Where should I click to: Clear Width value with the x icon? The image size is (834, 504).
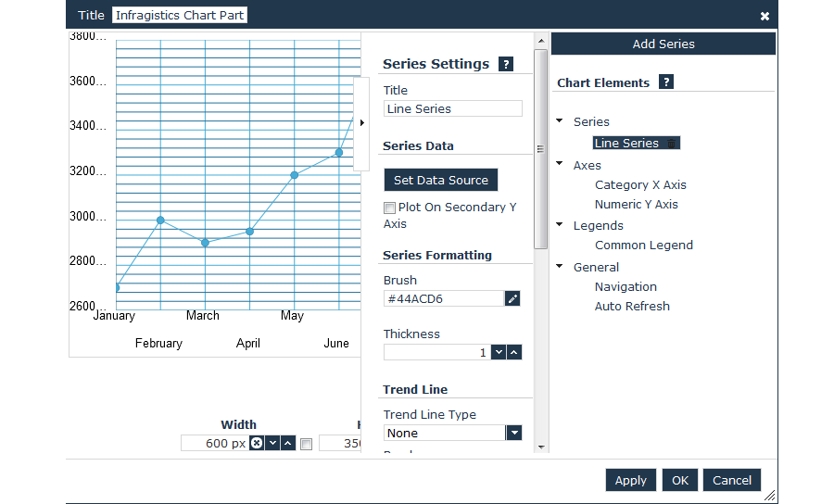coord(257,443)
